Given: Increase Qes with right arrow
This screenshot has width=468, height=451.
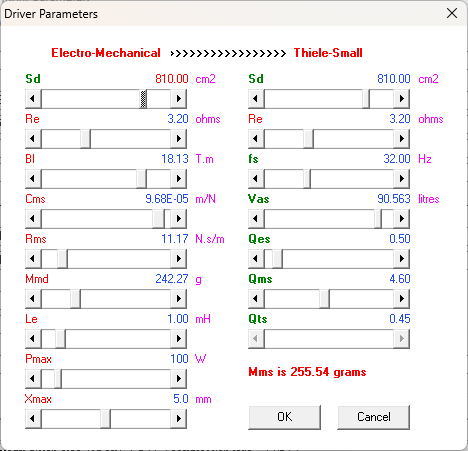Looking at the screenshot, I should [x=402, y=259].
